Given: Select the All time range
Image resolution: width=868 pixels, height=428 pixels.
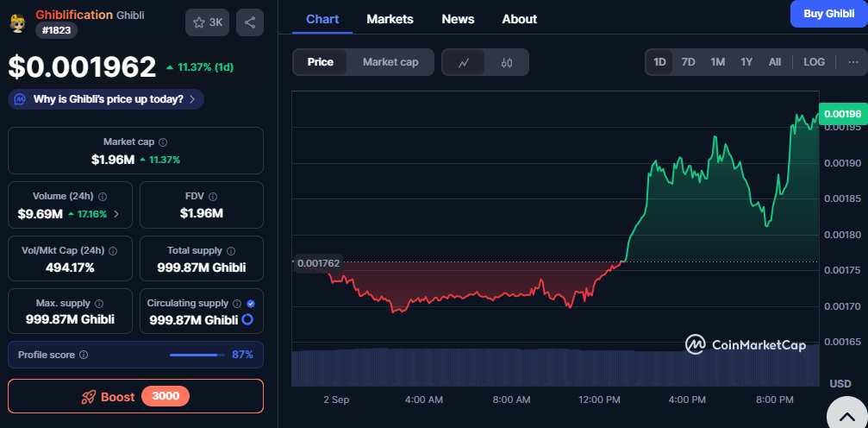Looking at the screenshot, I should tap(775, 62).
